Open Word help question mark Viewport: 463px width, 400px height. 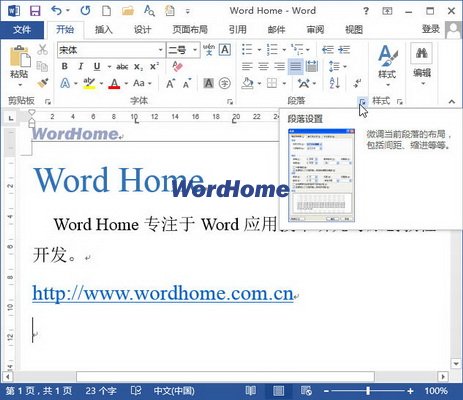[x=366, y=11]
